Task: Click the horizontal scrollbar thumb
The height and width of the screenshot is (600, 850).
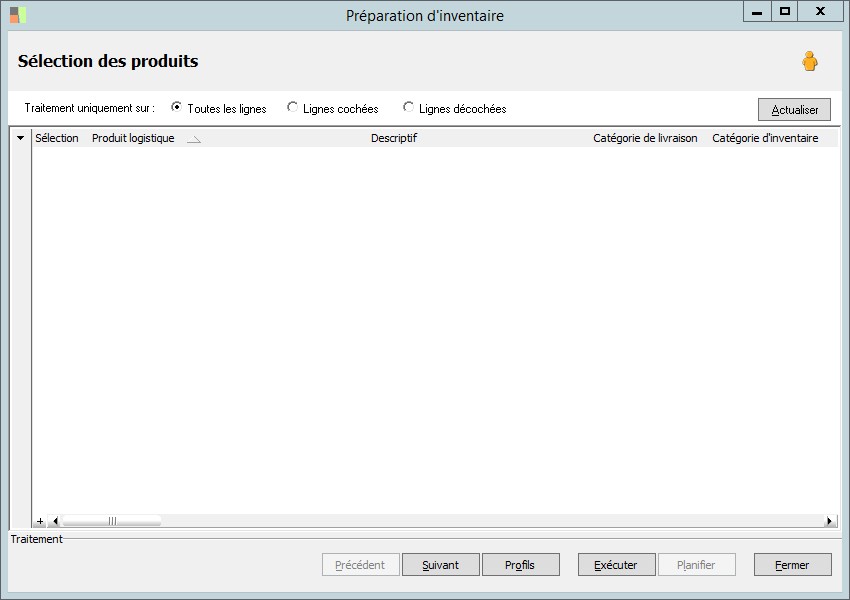Action: tap(112, 521)
